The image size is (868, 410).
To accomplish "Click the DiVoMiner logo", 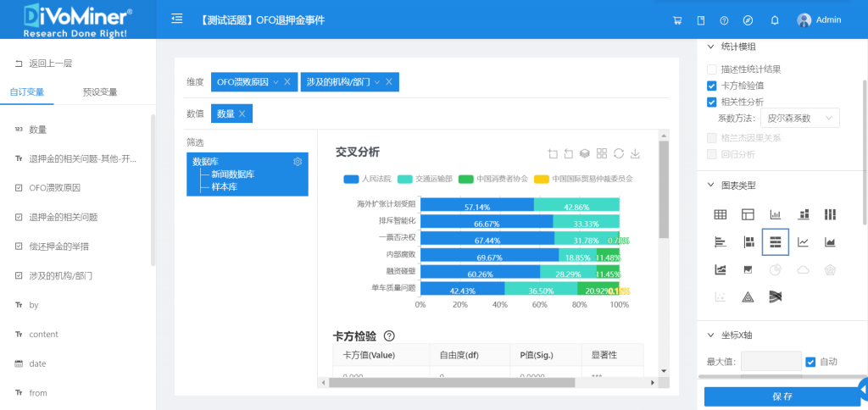I will [78, 20].
